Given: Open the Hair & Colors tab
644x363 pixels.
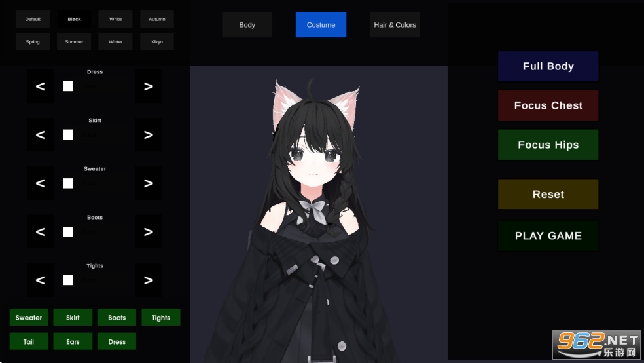Looking at the screenshot, I should pos(395,25).
